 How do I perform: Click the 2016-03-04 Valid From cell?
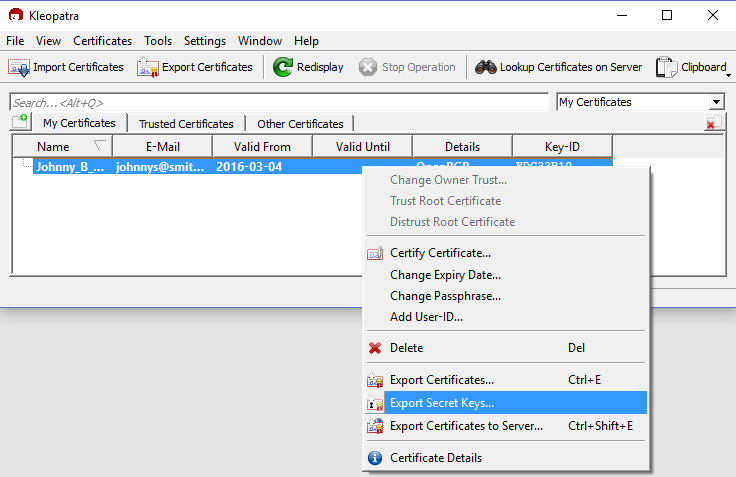pos(249,167)
